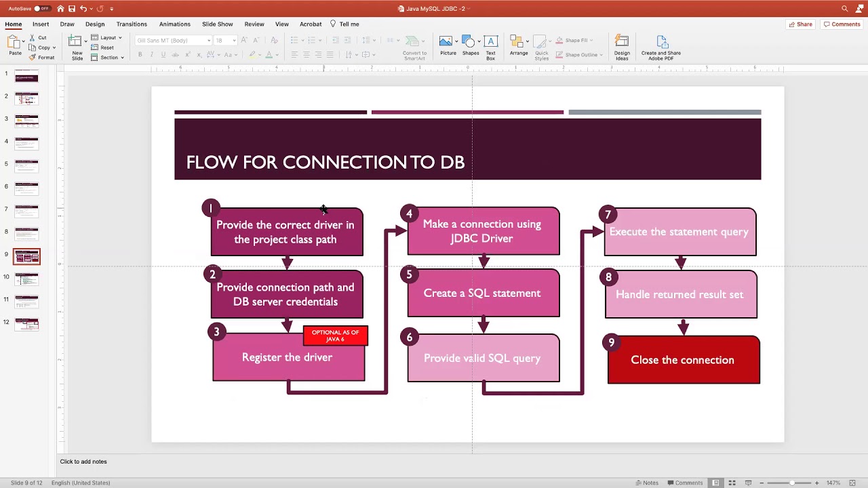Toggle Notes pane in status bar
The width and height of the screenshot is (868, 488).
coord(647,483)
